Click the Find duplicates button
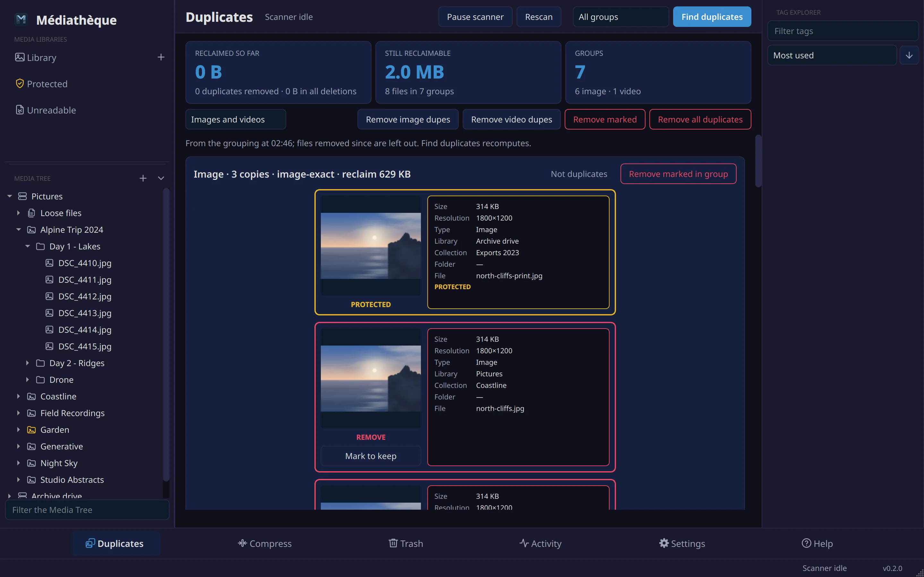Image resolution: width=924 pixels, height=577 pixels. click(x=712, y=17)
